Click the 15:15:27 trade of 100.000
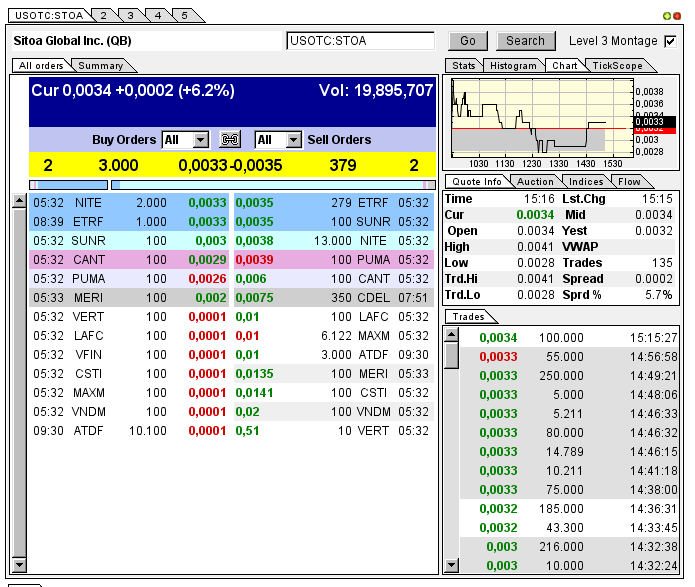Screen dimensions: 695x587 570,338
